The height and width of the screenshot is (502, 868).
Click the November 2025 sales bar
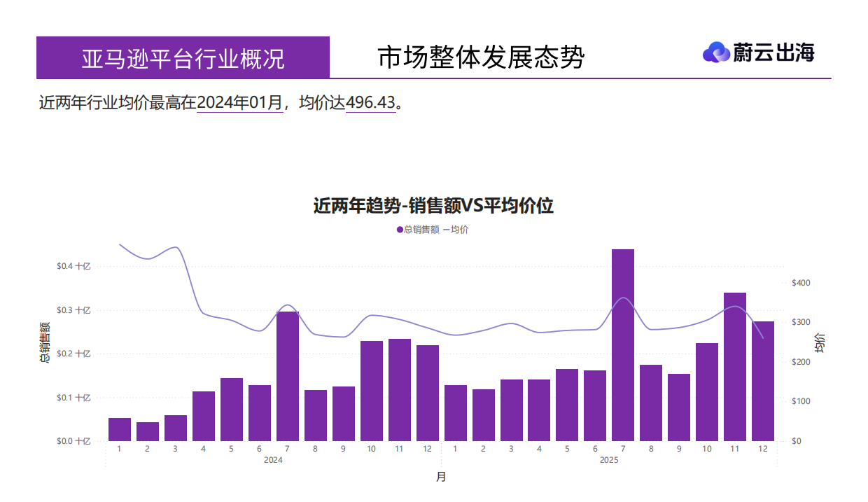[x=734, y=364]
